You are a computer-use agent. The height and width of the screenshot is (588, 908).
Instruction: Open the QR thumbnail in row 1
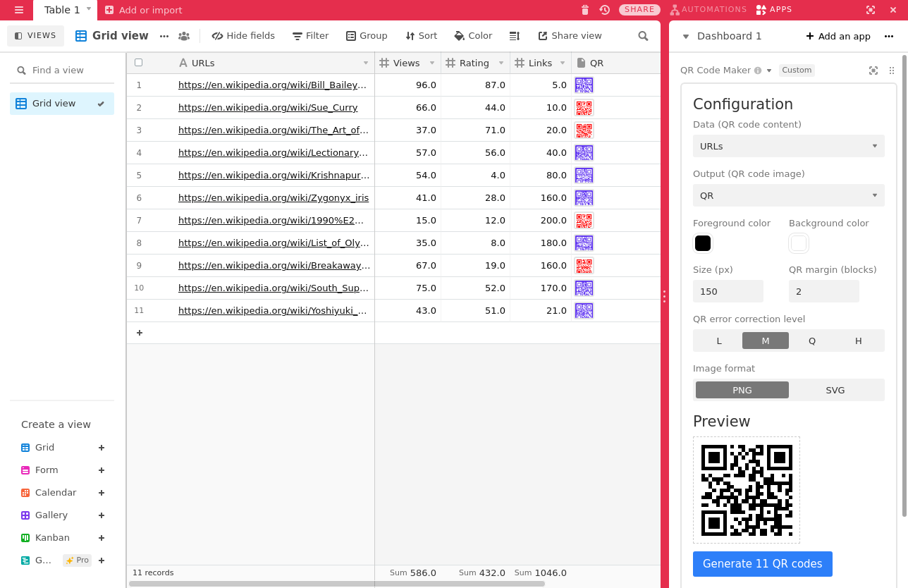[x=584, y=85]
